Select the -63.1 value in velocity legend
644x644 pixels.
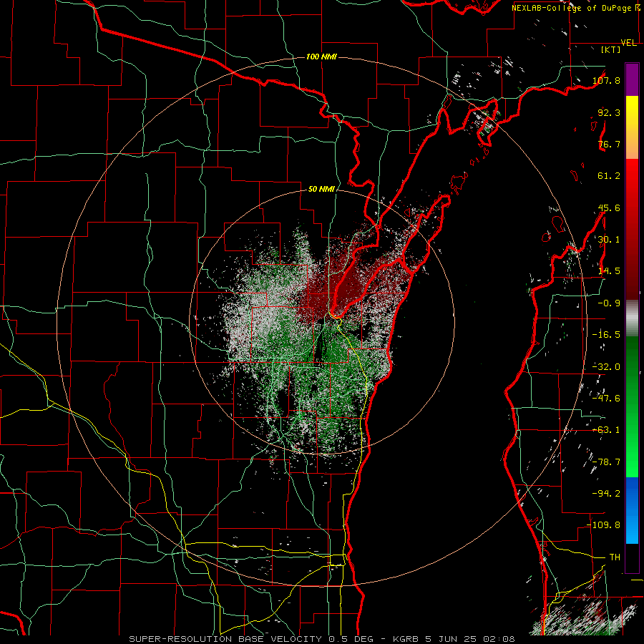click(x=606, y=430)
